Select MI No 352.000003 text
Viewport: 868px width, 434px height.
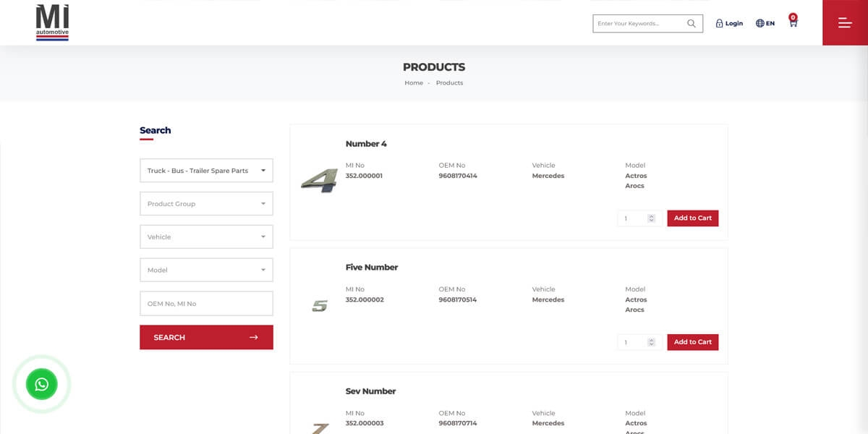pos(365,423)
